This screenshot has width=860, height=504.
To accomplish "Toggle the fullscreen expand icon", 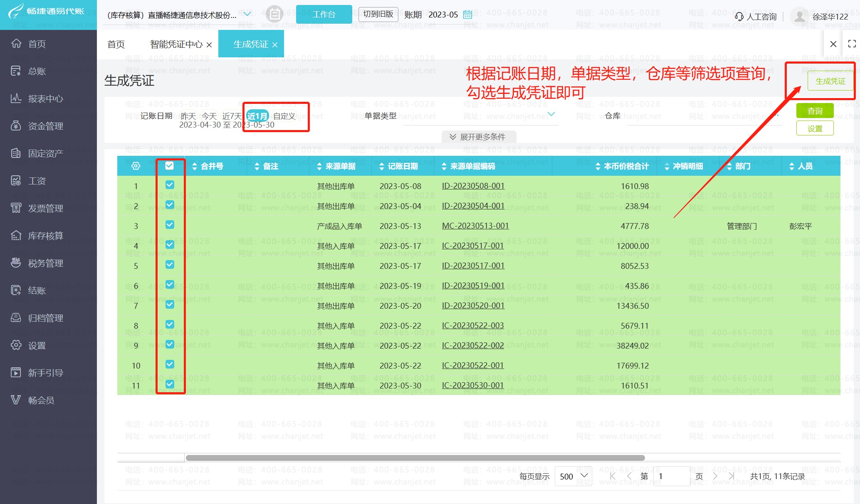I will coord(852,44).
